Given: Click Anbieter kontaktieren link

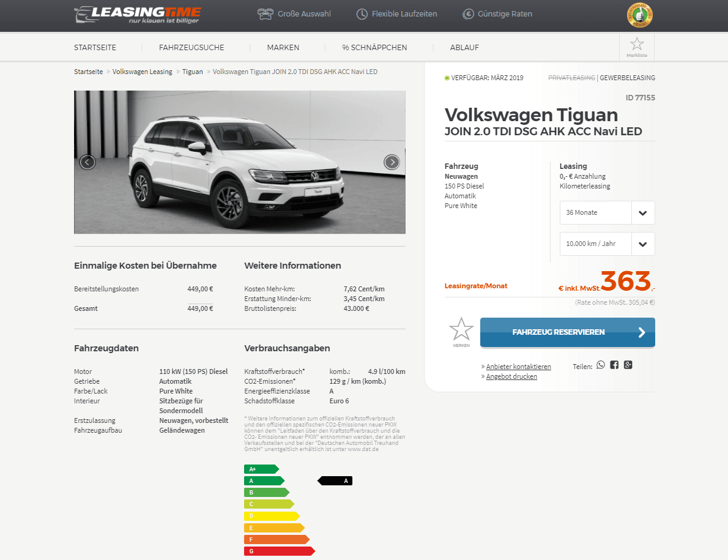Looking at the screenshot, I should coord(518,367).
